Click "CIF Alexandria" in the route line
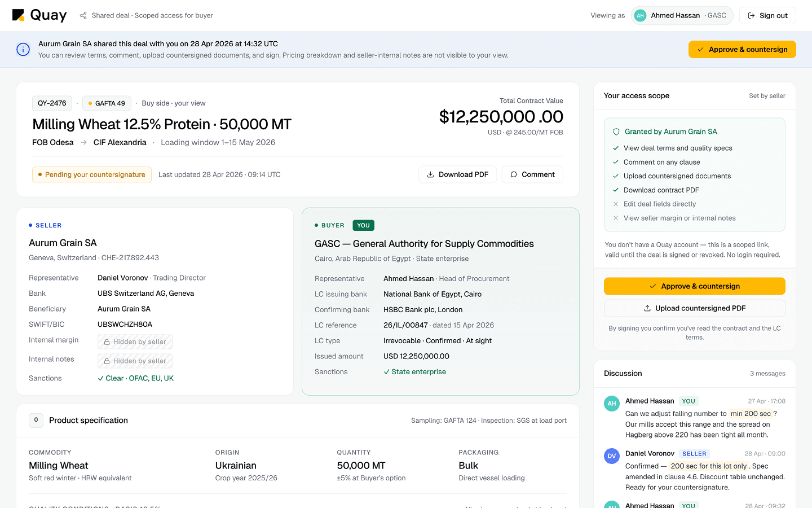 tap(120, 143)
